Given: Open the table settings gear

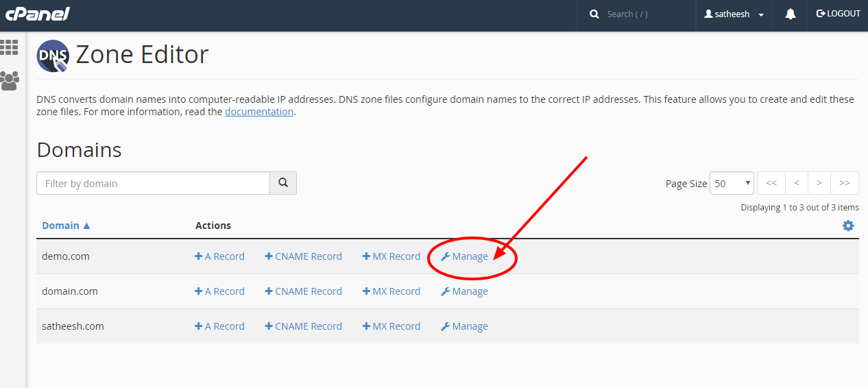Looking at the screenshot, I should [x=848, y=226].
